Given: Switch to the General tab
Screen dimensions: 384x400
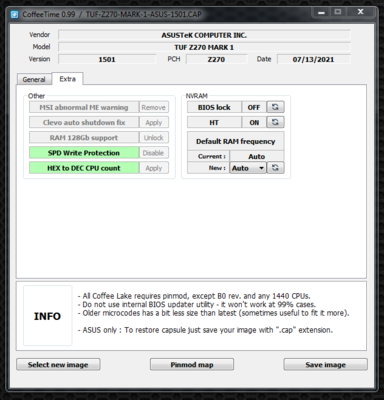Looking at the screenshot, I should point(34,79).
